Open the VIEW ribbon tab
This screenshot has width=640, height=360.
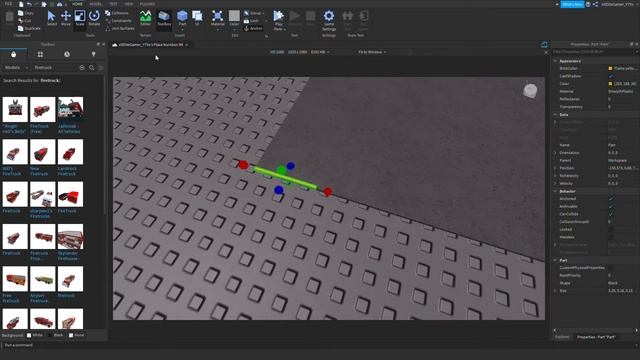click(129, 4)
